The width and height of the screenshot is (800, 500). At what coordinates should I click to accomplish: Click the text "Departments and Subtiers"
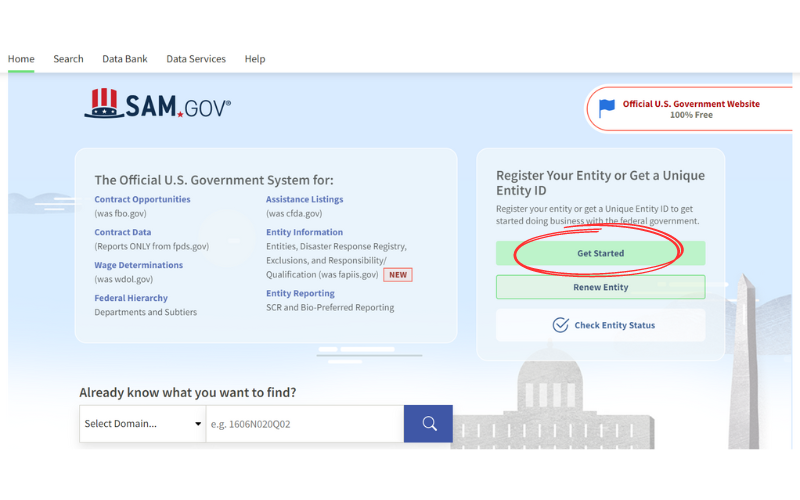tap(145, 312)
